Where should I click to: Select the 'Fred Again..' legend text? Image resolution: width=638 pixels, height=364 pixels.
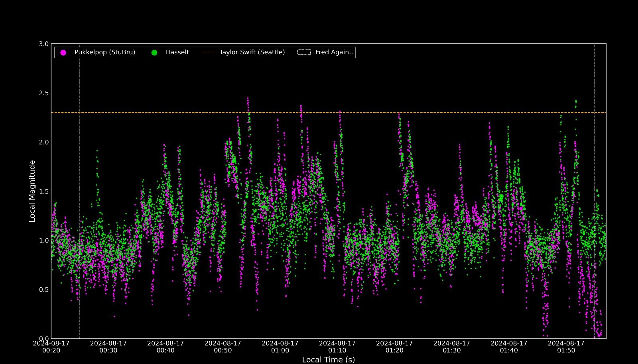tap(334, 52)
